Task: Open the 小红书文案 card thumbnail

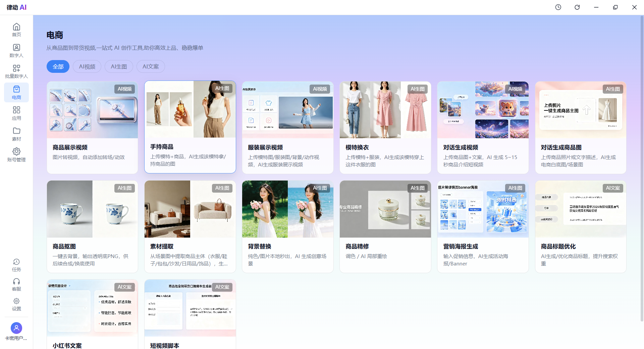Action: coord(92,308)
